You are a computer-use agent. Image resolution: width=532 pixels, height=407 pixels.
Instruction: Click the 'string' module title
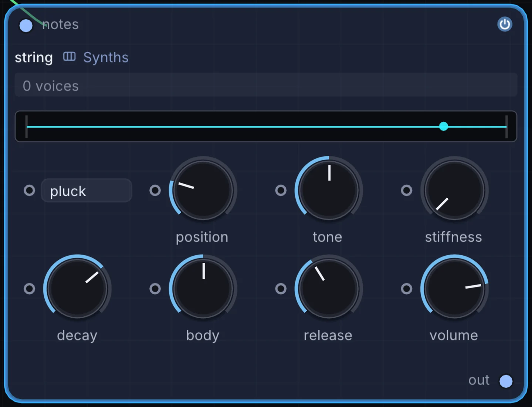34,58
